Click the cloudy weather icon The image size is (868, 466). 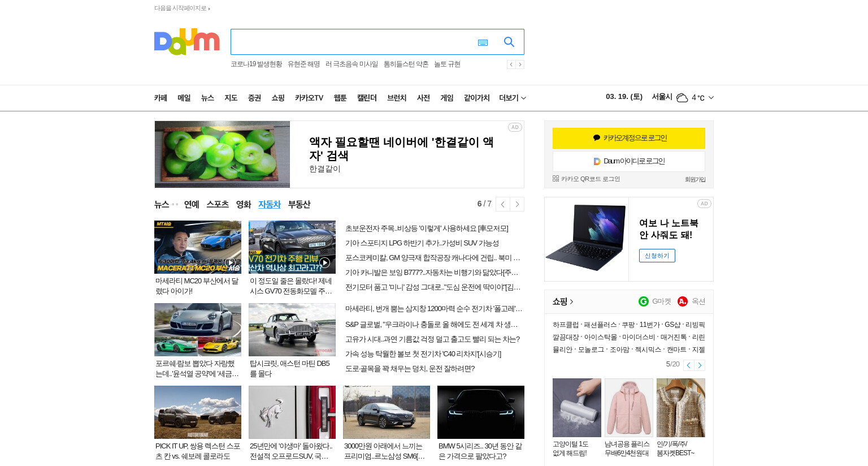point(682,98)
